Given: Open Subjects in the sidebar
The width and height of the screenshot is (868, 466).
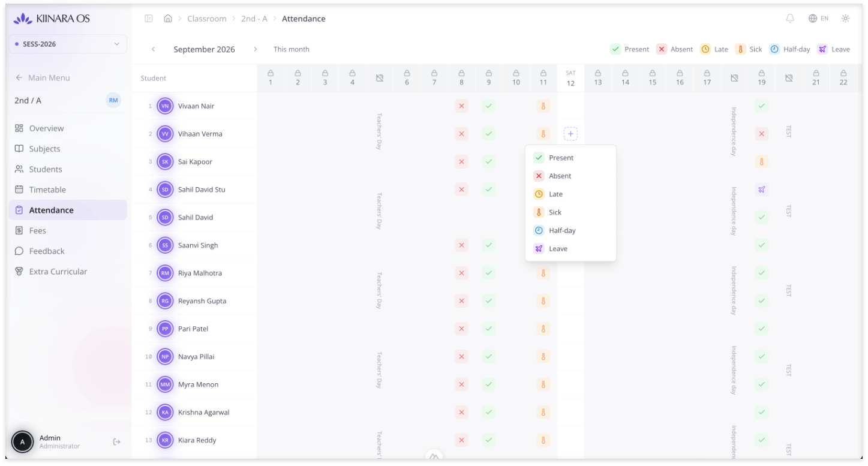Looking at the screenshot, I should pyautogui.click(x=68, y=149).
